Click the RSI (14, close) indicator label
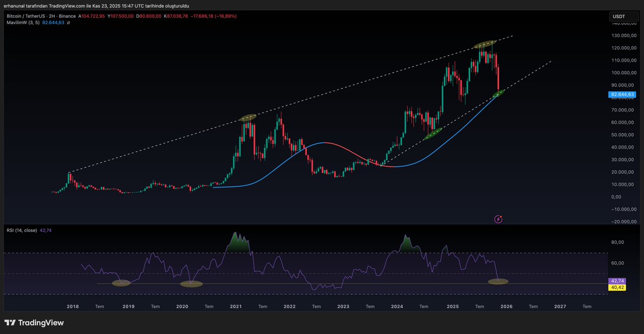Viewport: 644px width, 334px height. pos(22,230)
